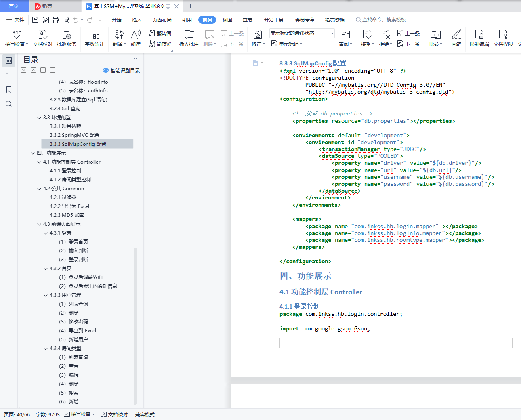Open the 拼写检查 spell check tool

[16, 38]
